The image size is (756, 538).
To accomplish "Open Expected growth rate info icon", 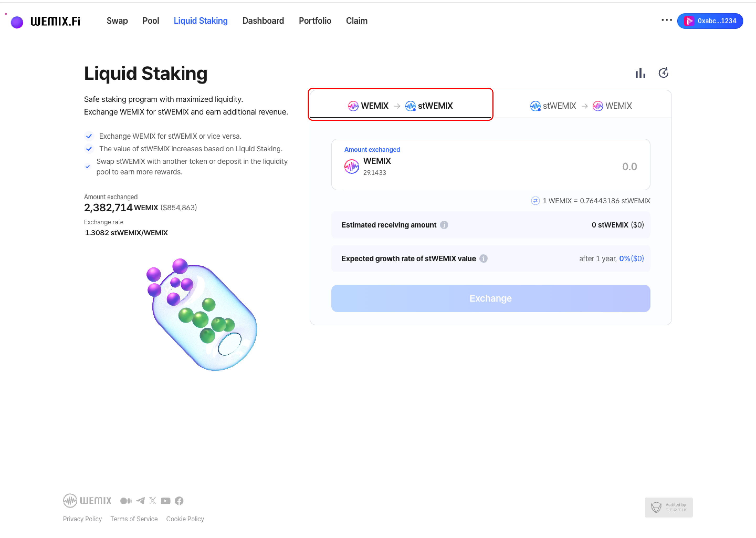I will pyautogui.click(x=483, y=258).
